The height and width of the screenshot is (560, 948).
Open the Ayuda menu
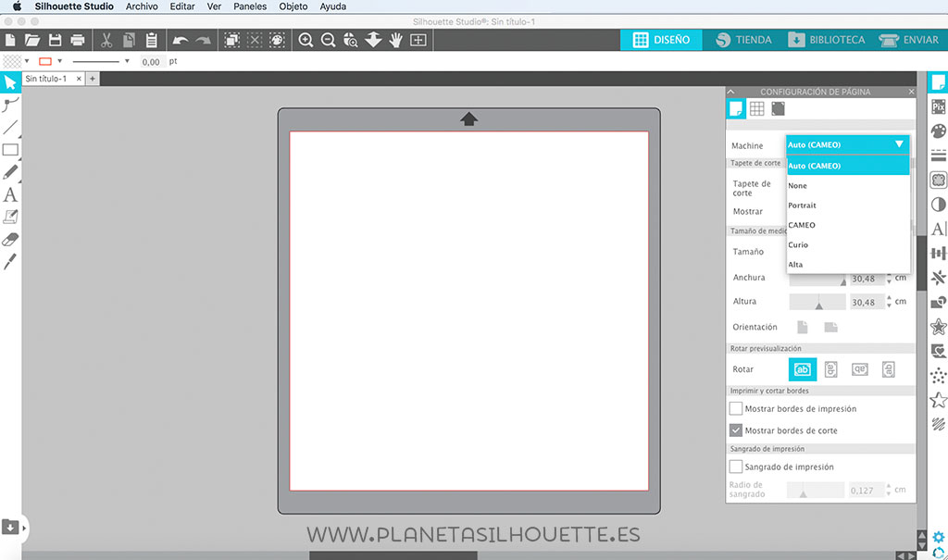[x=333, y=6]
